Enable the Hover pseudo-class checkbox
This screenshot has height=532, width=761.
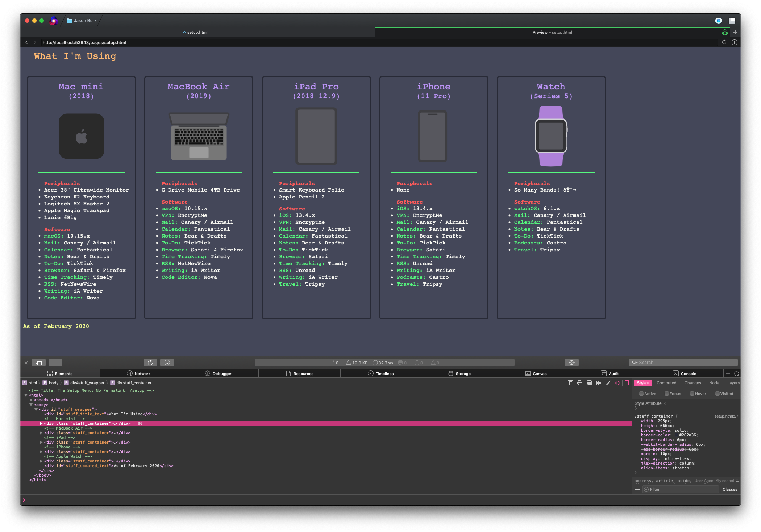[692, 394]
